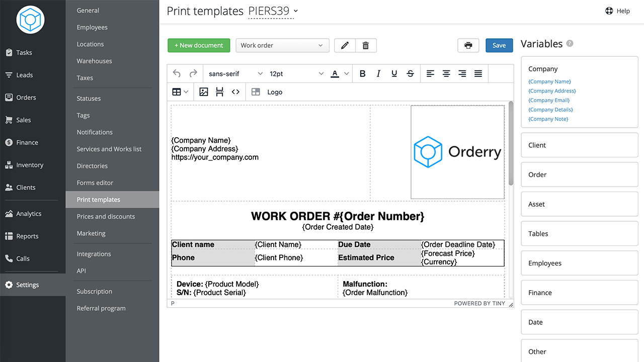Click the redo arrow in editor
This screenshot has height=362, width=644.
(x=193, y=73)
